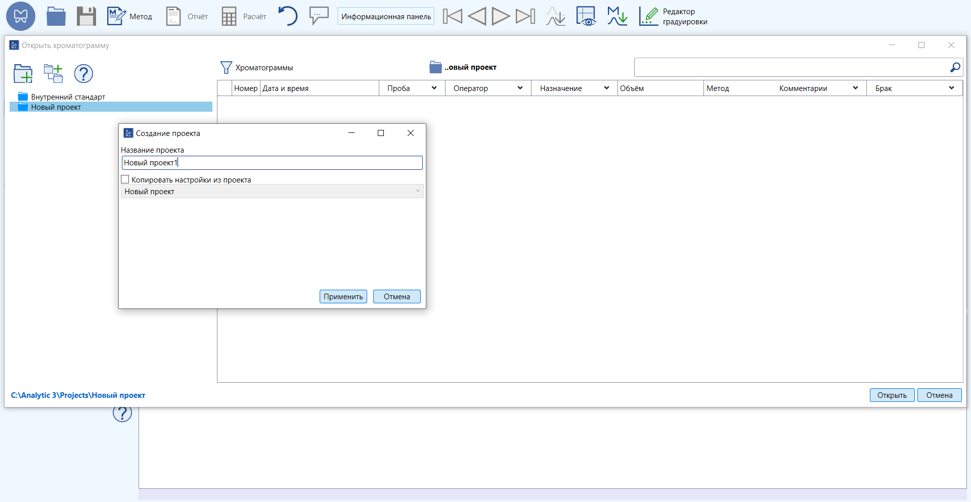The height and width of the screenshot is (502, 971).
Task: Open the Проба column filter dropdown
Action: pyautogui.click(x=434, y=88)
